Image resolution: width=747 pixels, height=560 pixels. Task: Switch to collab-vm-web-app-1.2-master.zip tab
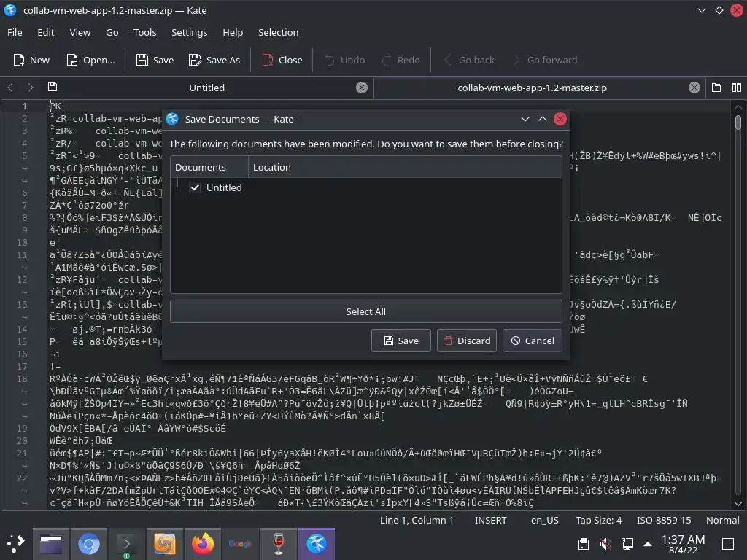(532, 87)
